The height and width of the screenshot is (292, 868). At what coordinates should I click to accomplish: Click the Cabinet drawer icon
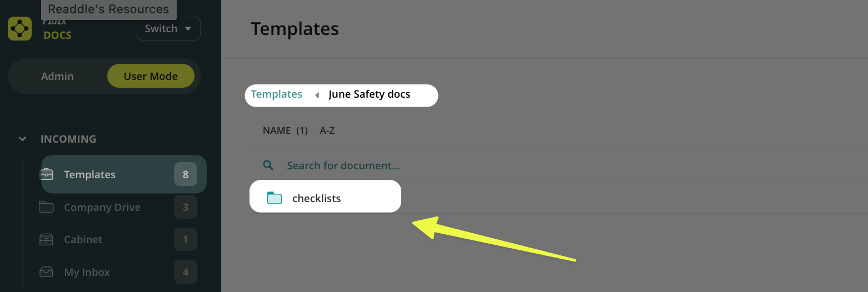click(x=47, y=239)
